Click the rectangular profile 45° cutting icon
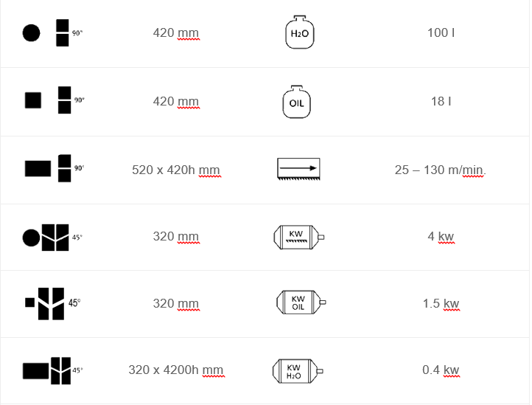 tap(52, 369)
